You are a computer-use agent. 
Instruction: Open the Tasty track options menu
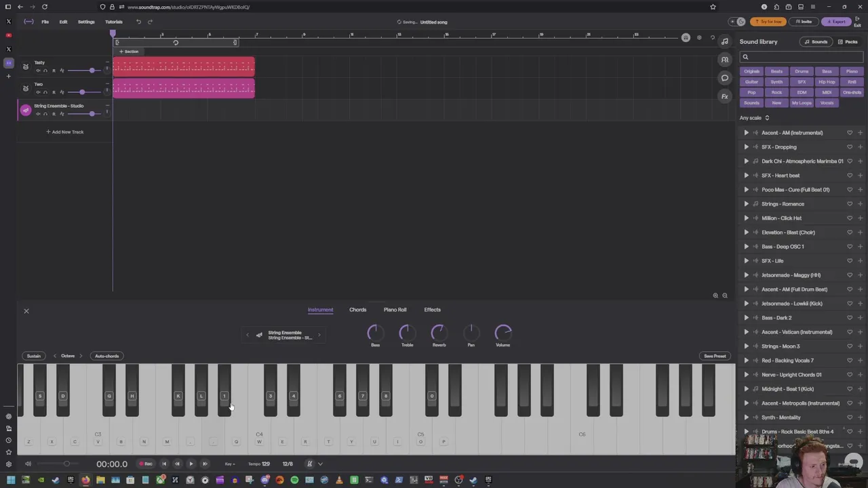(107, 62)
